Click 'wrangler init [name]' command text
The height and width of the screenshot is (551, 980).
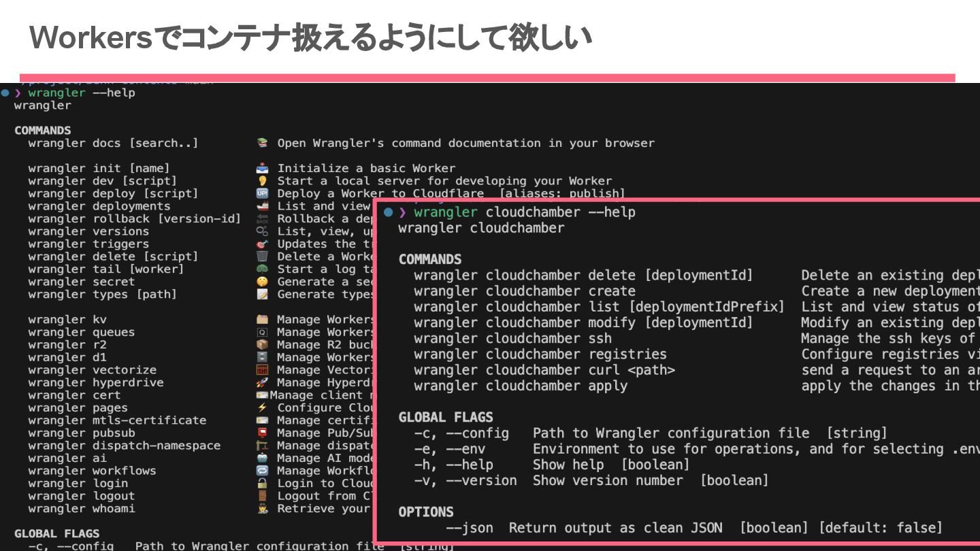99,169
